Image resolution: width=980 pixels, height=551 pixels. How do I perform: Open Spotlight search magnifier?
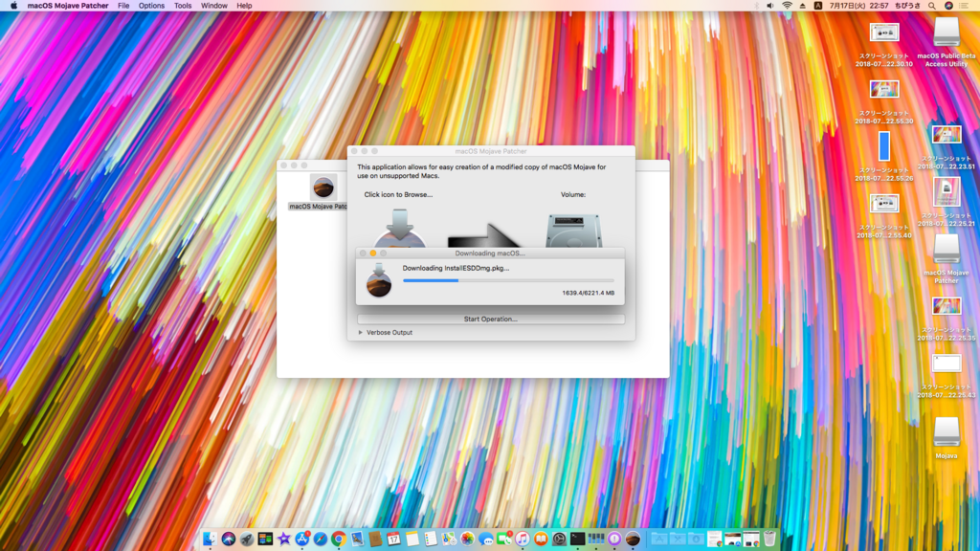[932, 6]
